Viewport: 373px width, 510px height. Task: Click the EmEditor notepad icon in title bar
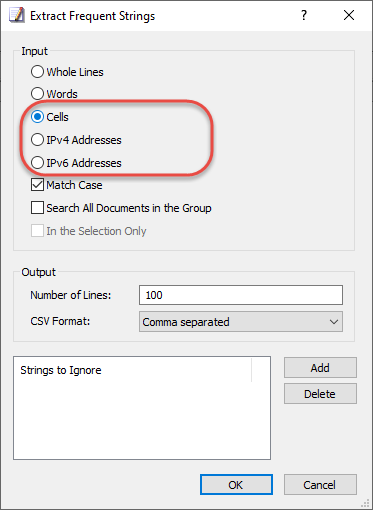pos(17,16)
